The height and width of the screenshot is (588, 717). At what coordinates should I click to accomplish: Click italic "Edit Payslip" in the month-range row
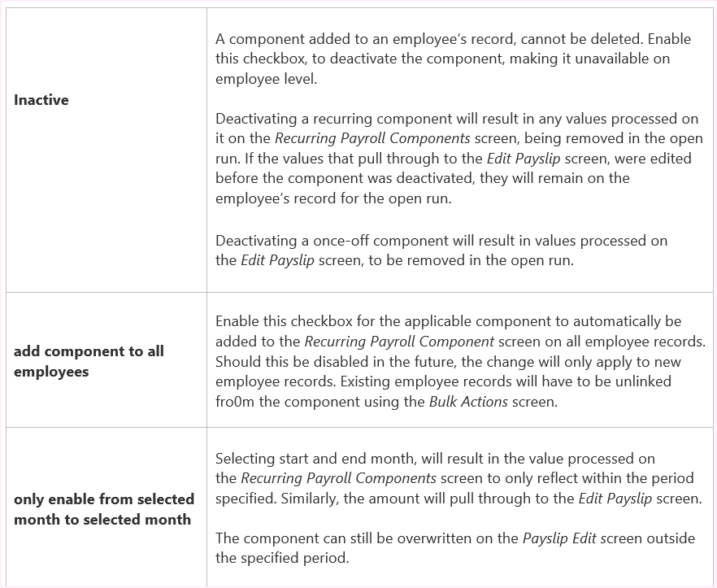pos(615,499)
